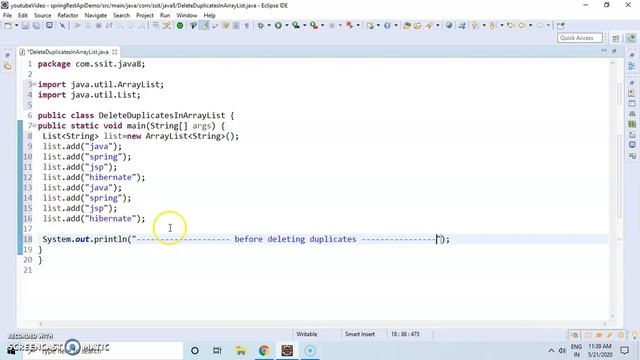
Task: Click the External Tools run icon
Action: pyautogui.click(x=314, y=25)
